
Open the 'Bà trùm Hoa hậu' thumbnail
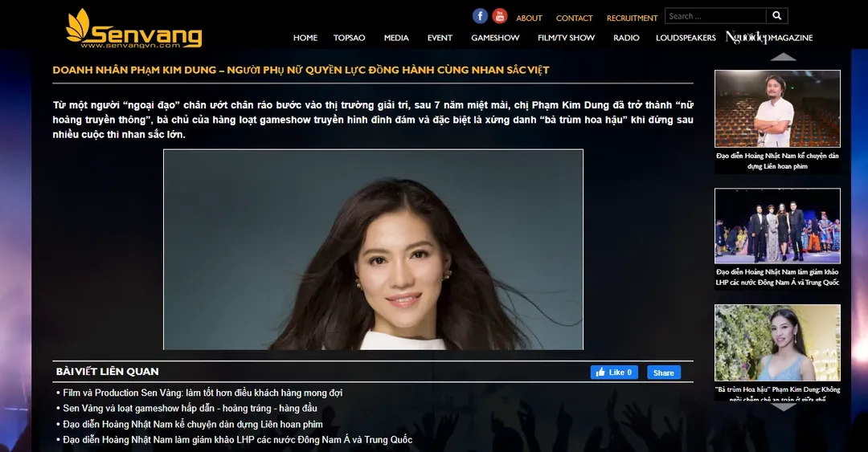(777, 342)
